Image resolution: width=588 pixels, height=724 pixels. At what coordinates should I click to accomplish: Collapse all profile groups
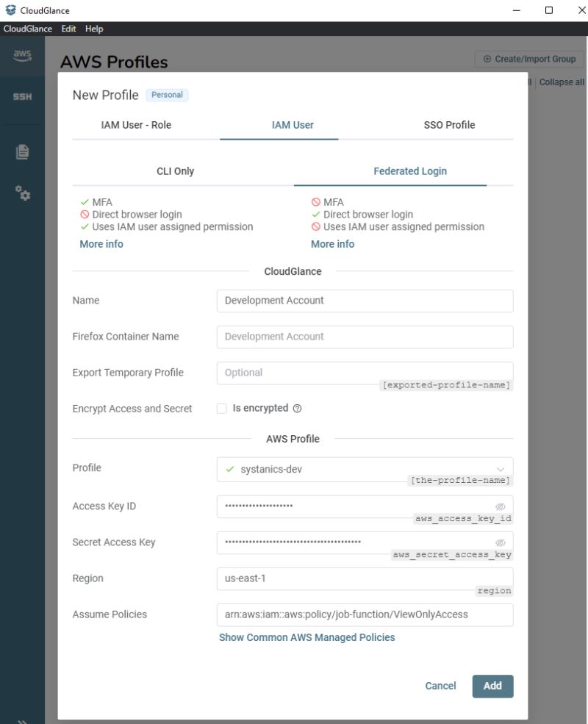click(x=561, y=82)
